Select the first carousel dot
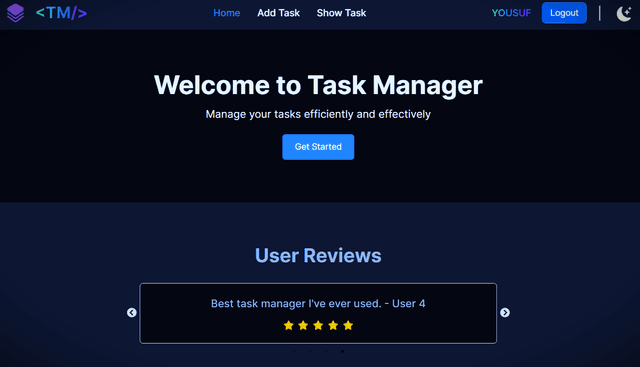Viewport: 640px width, 367px height. point(294,351)
